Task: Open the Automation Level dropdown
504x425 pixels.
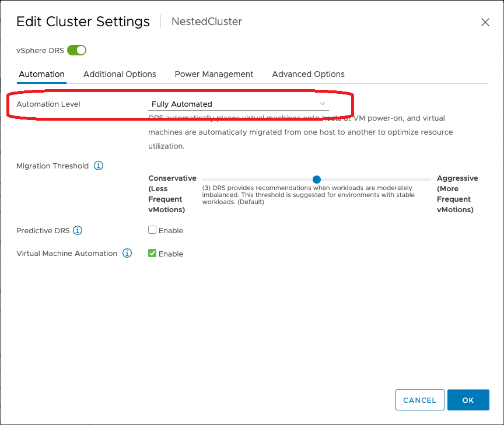Action: pos(238,104)
